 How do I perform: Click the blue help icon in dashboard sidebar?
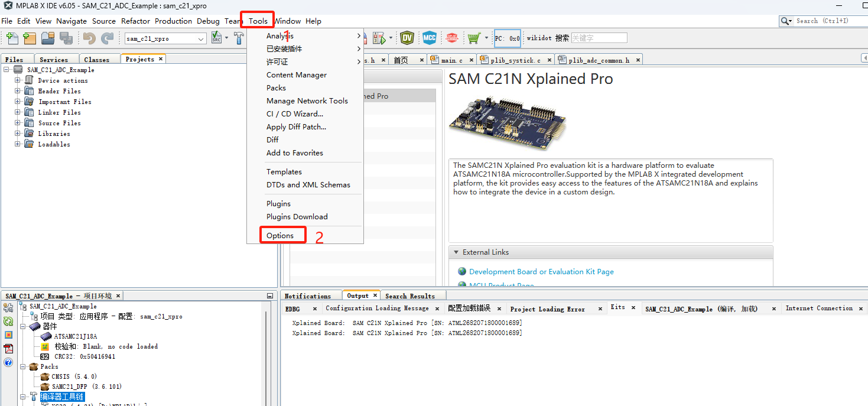pos(8,362)
